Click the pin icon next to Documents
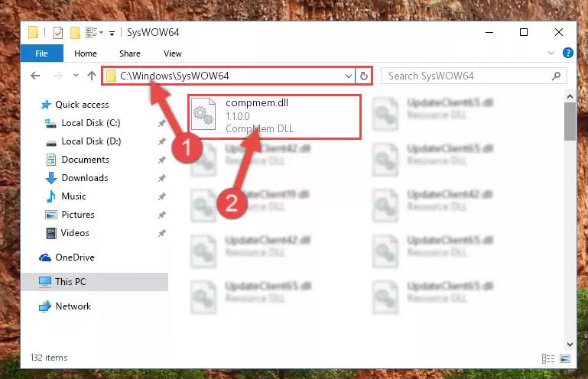The height and width of the screenshot is (379, 588). 161,160
